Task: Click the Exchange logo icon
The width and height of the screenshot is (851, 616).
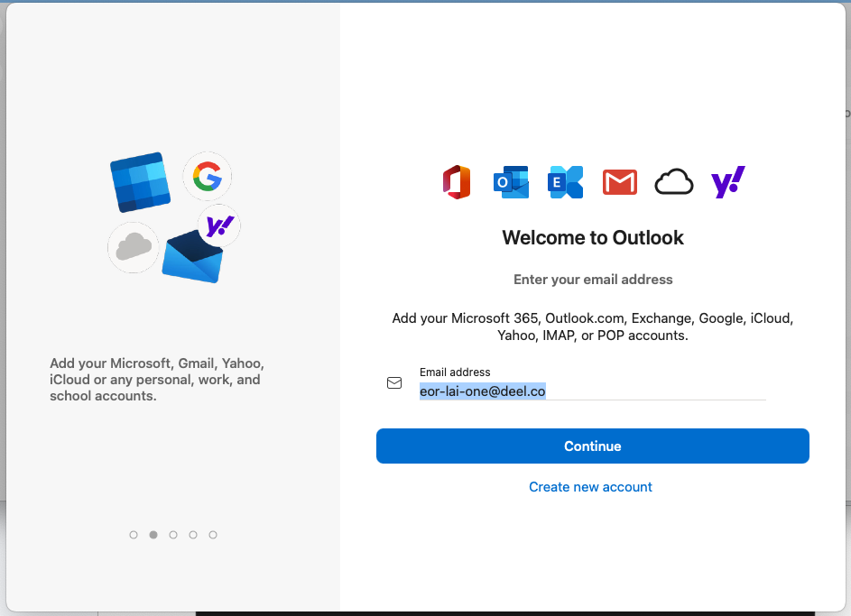Action: [566, 182]
